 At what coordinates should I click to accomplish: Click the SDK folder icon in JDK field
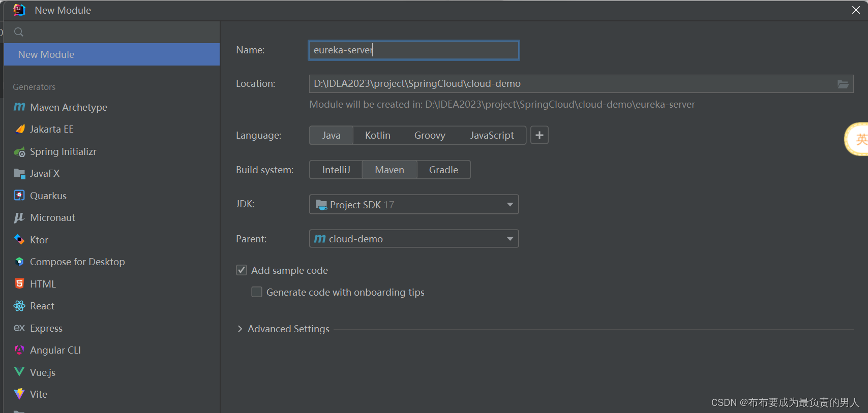click(x=321, y=205)
